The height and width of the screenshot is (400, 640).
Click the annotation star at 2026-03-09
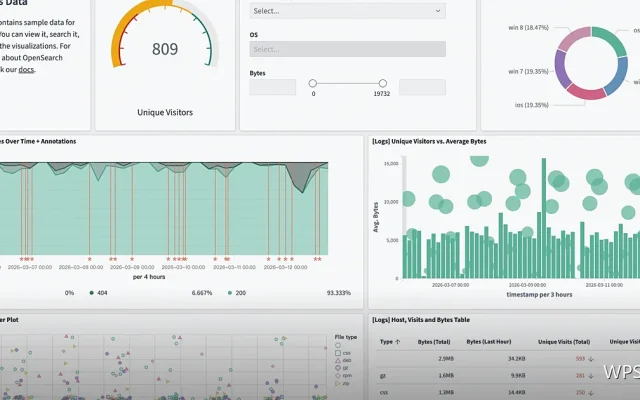click(x=132, y=259)
